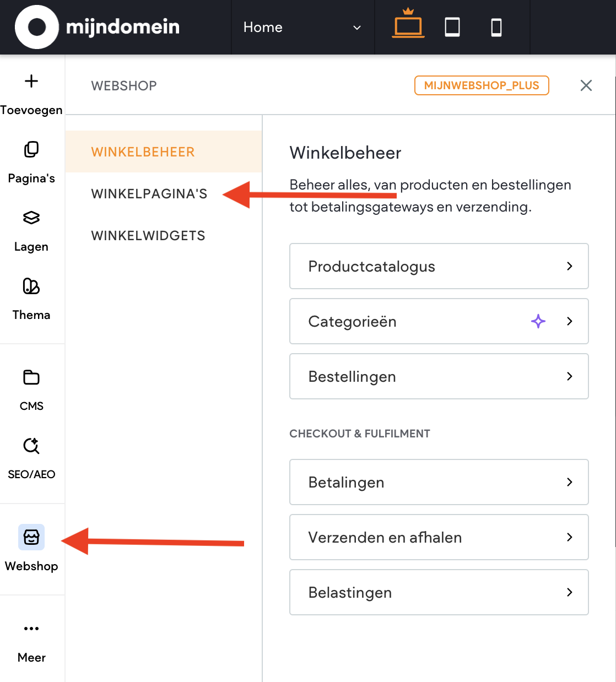Open the Thema panel icon
Viewport: 616px width, 682px height.
coord(31,286)
